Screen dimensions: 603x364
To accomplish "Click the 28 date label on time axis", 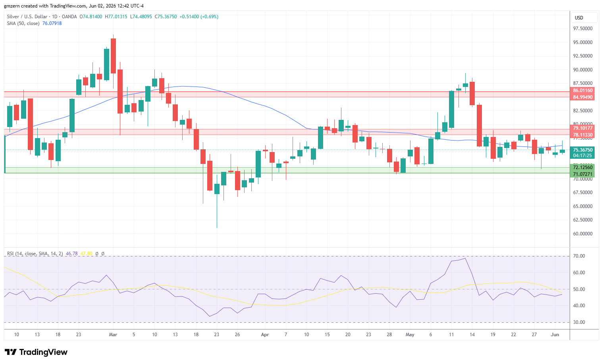I will [389, 335].
